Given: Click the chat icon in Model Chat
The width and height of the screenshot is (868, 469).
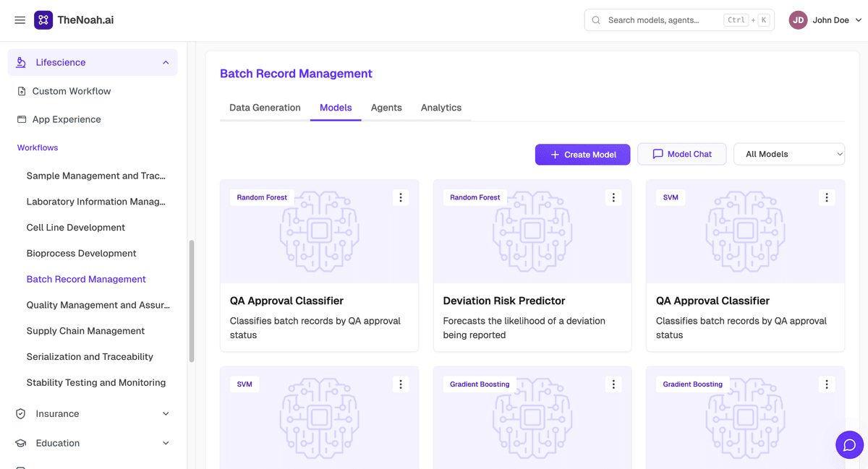Looking at the screenshot, I should point(658,154).
